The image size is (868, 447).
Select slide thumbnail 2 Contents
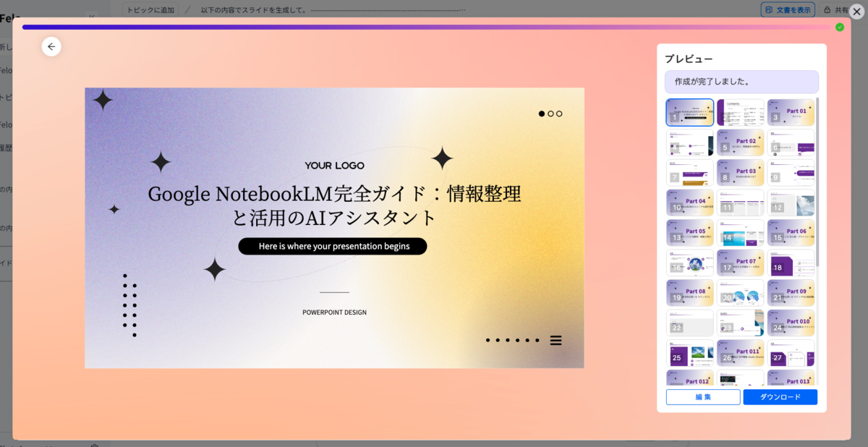coord(741,112)
